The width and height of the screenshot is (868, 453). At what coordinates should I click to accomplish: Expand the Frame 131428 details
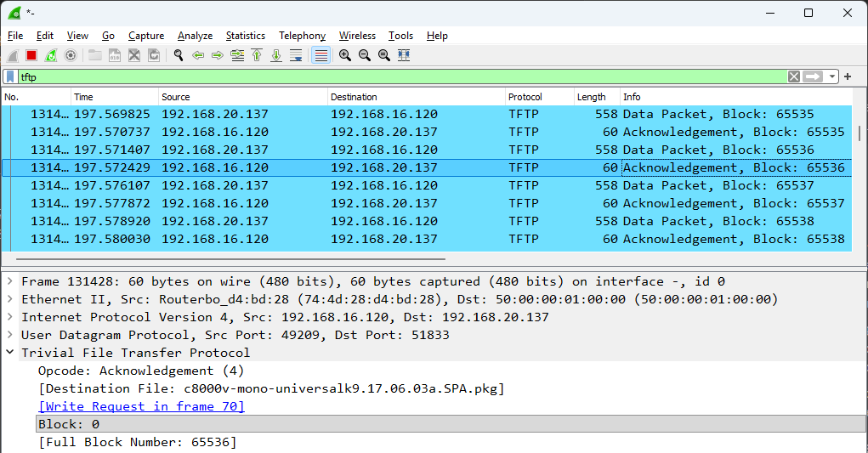(x=10, y=281)
